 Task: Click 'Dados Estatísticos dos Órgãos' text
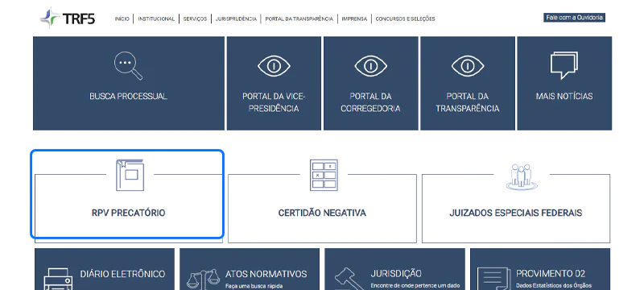coord(554,286)
